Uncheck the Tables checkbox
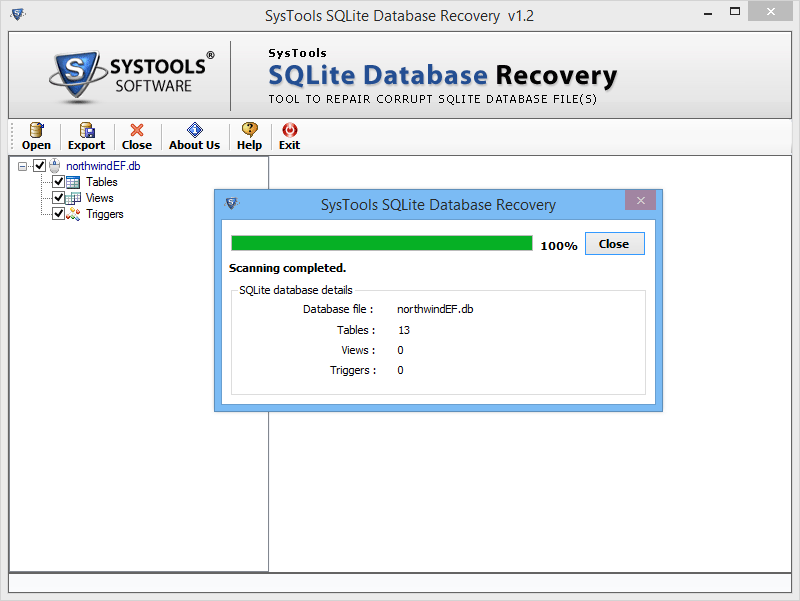800x601 pixels. pyautogui.click(x=58, y=182)
